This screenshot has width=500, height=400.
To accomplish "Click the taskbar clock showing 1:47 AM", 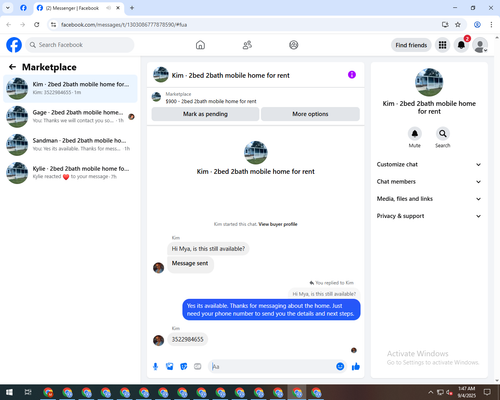I will 466,392.
